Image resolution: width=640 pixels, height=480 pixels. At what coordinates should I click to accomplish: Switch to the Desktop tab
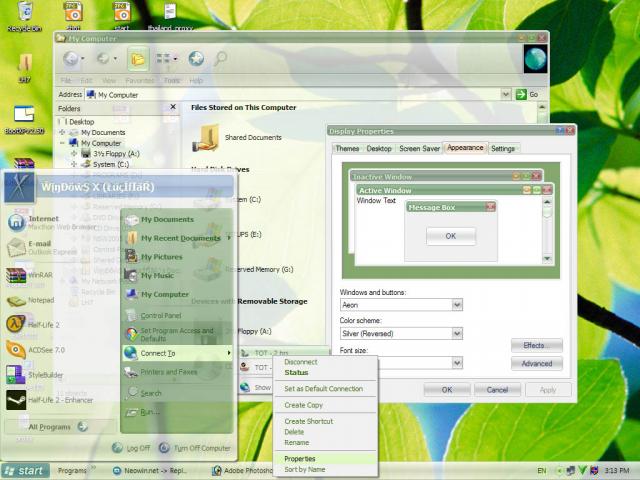click(379, 149)
